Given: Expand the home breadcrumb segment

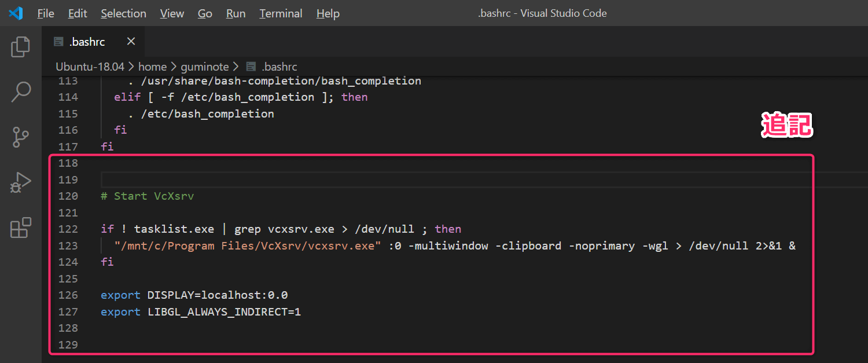Looking at the screenshot, I should tap(152, 67).
